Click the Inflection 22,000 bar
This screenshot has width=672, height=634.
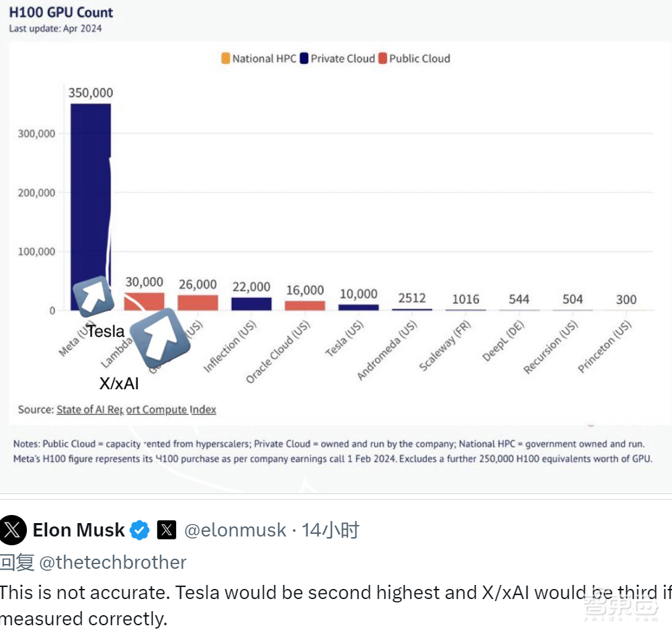click(x=251, y=304)
